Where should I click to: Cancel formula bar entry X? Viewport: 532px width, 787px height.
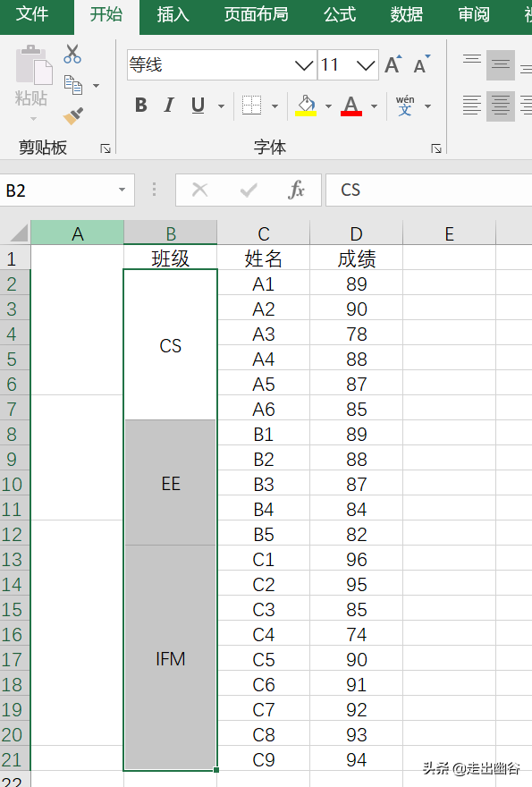pyautogui.click(x=199, y=190)
